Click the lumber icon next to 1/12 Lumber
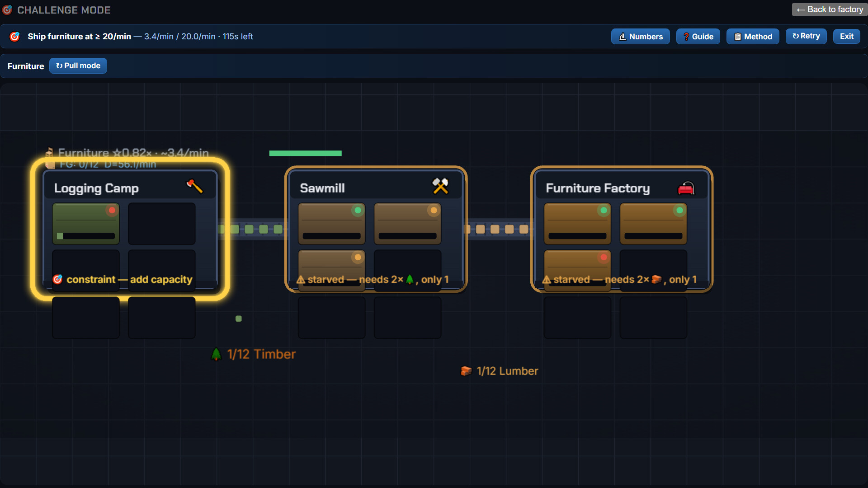This screenshot has width=868, height=488. click(x=466, y=371)
